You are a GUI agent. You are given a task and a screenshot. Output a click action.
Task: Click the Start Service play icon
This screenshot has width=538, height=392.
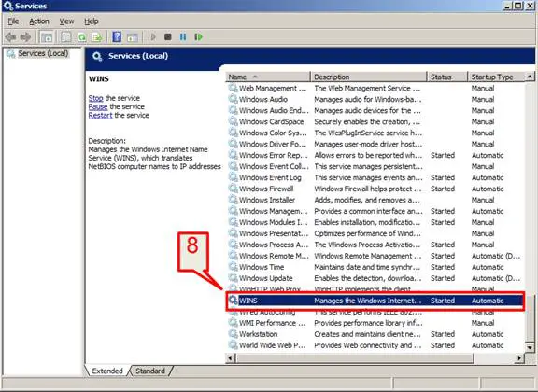[x=153, y=36]
